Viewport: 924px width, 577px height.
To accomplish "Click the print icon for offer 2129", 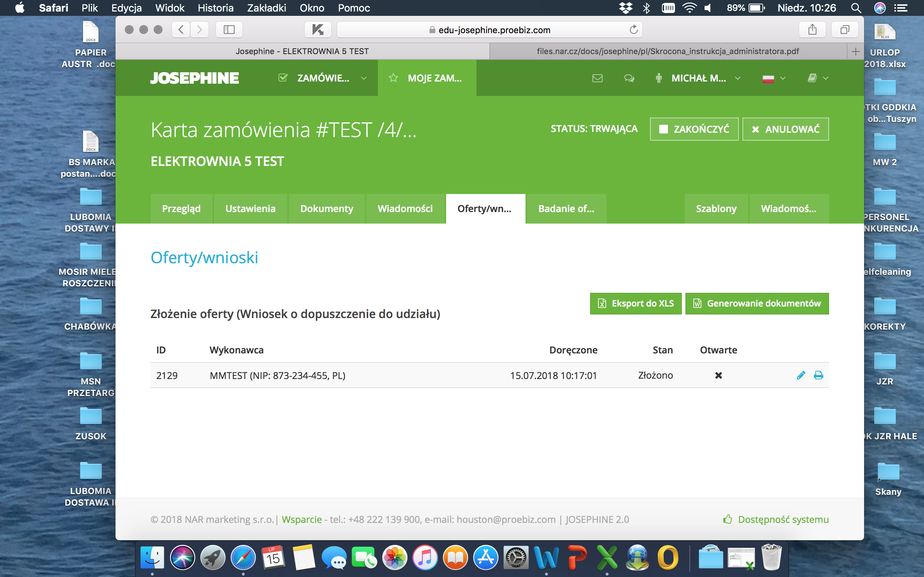I will (818, 375).
